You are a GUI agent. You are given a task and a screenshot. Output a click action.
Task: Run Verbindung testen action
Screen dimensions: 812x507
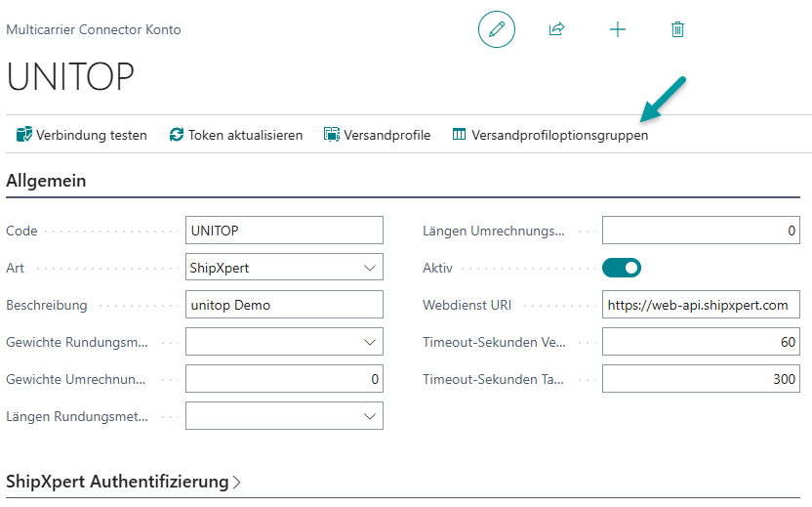[x=82, y=135]
